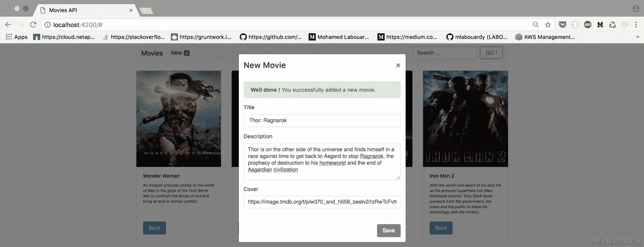The height and width of the screenshot is (247, 644).
Task: Click the Iron Man 2 poster thumbnail
Action: pos(465,119)
